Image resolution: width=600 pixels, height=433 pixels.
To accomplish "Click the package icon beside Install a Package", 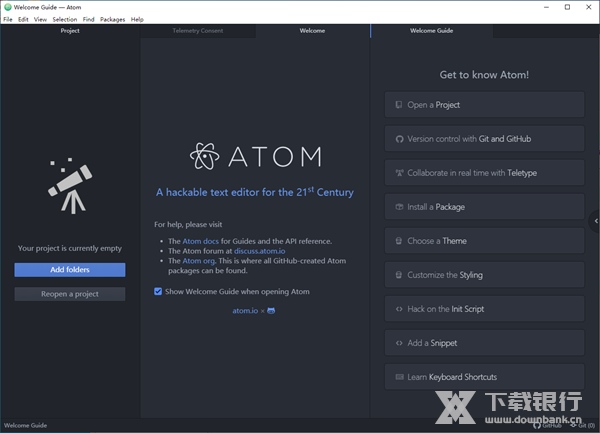I will point(399,207).
